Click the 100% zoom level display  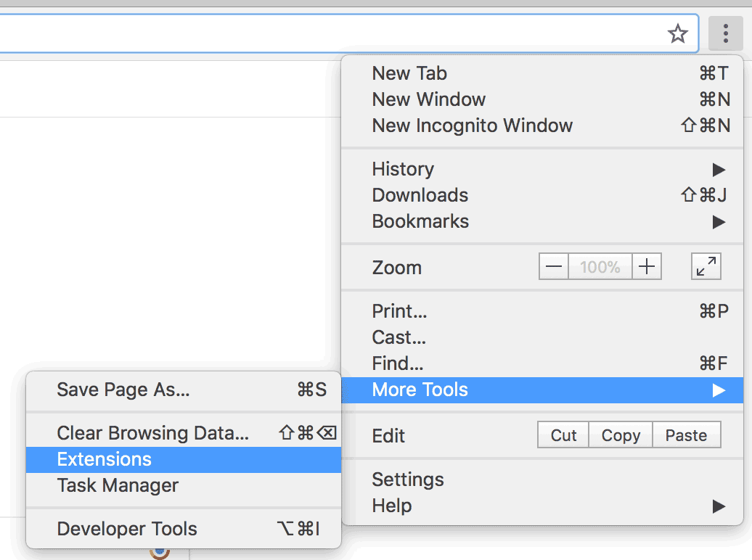point(600,266)
